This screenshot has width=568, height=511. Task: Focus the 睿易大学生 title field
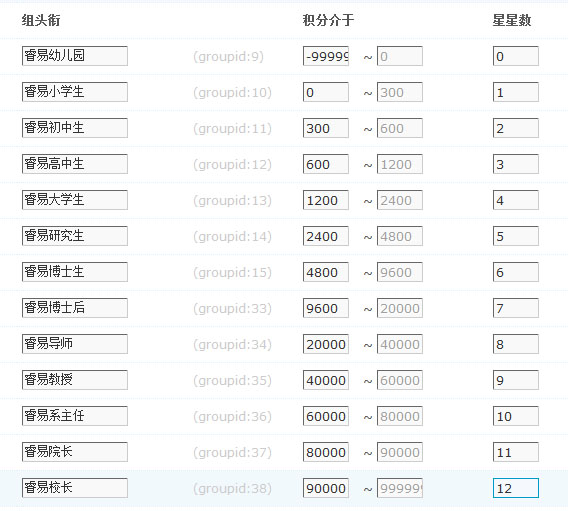(x=75, y=200)
